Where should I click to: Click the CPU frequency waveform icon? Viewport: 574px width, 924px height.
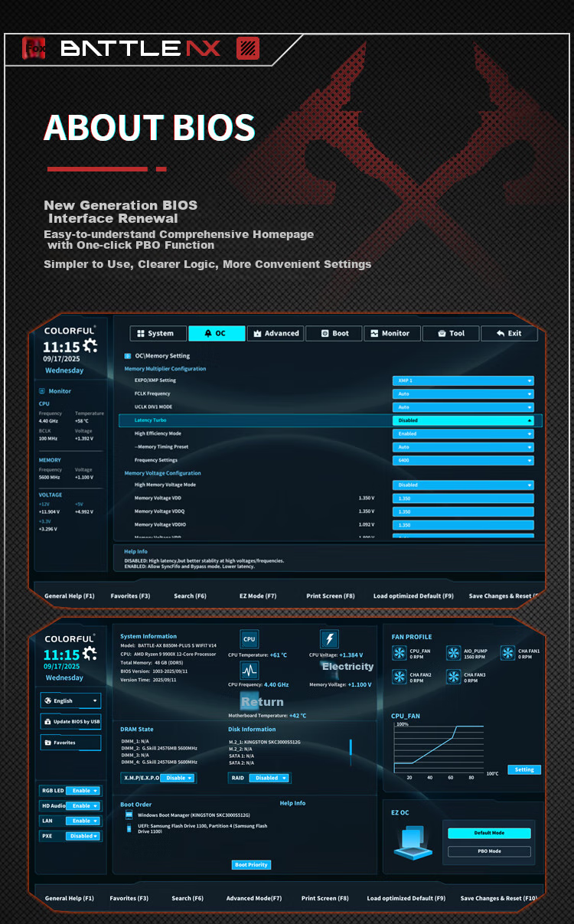[x=249, y=671]
